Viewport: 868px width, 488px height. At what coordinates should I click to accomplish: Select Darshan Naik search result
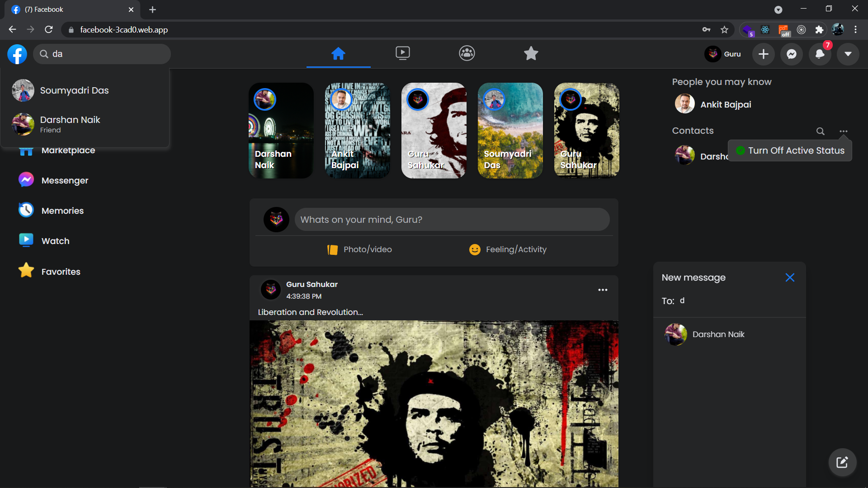pyautogui.click(x=85, y=124)
